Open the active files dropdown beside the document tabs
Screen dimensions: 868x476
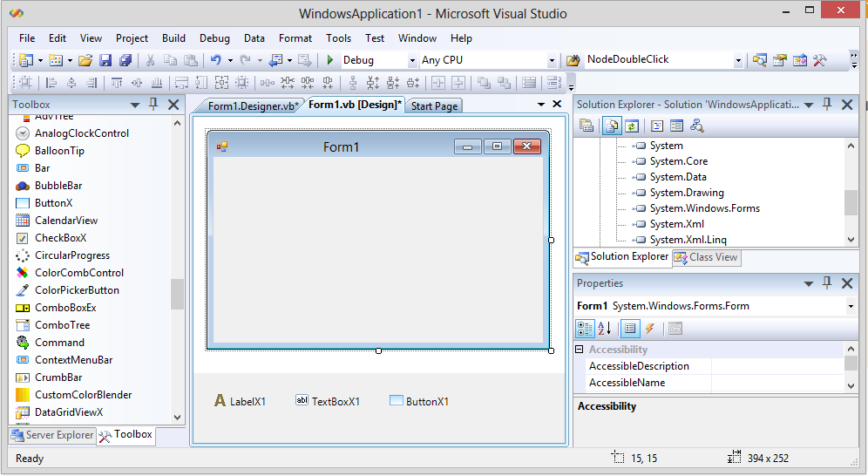[541, 104]
